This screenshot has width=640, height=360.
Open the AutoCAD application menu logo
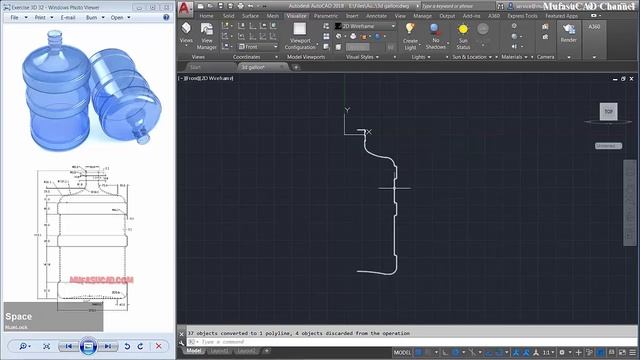point(185,9)
